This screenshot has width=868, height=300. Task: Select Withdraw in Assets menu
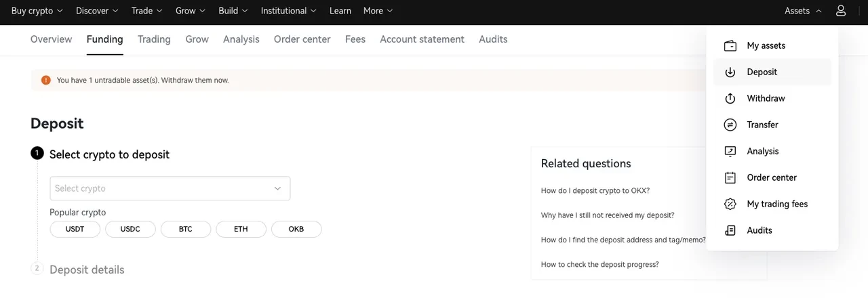pos(772,98)
